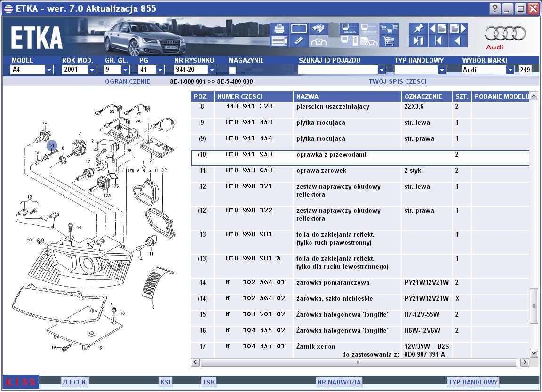Click the PODANIE MODELU column header
The width and height of the screenshot is (542, 392).
[501, 96]
